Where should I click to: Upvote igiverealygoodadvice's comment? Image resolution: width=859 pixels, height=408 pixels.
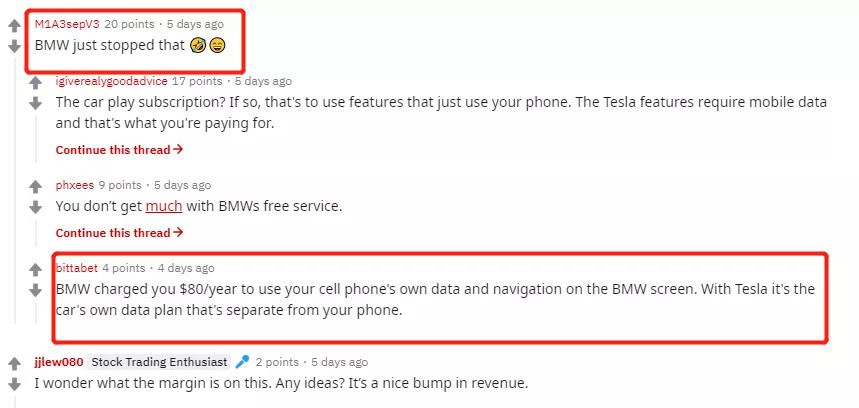coord(36,83)
